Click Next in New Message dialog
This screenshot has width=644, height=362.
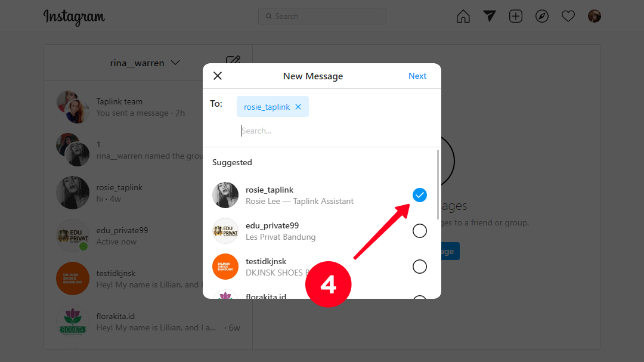[417, 76]
